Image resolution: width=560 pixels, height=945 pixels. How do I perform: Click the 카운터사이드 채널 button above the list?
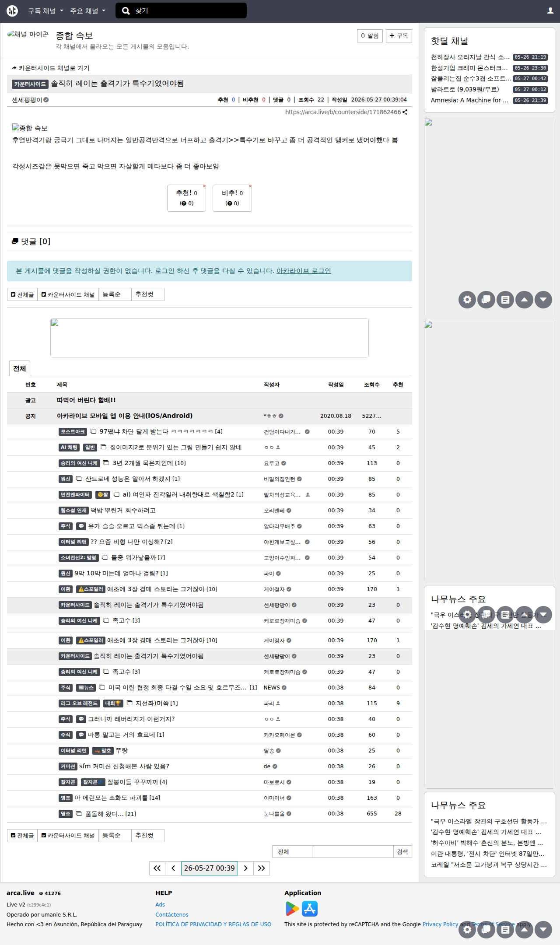click(68, 294)
